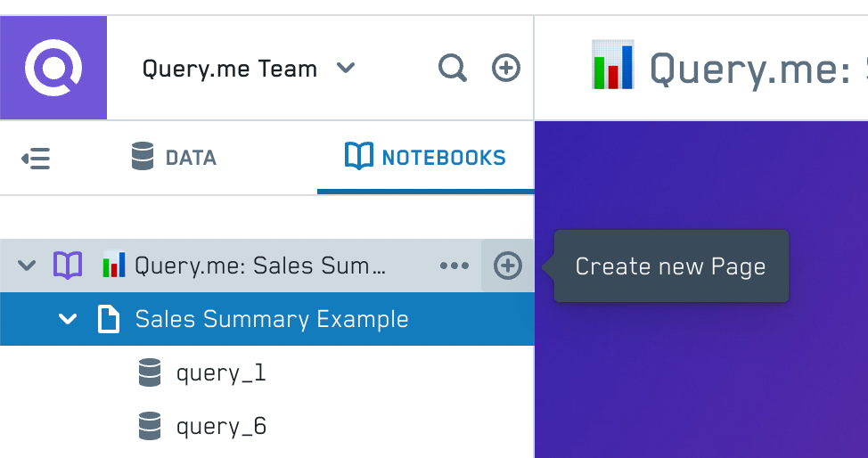The width and height of the screenshot is (868, 458).
Task: Click the page icon of Sales Summary Example
Action: [x=109, y=319]
